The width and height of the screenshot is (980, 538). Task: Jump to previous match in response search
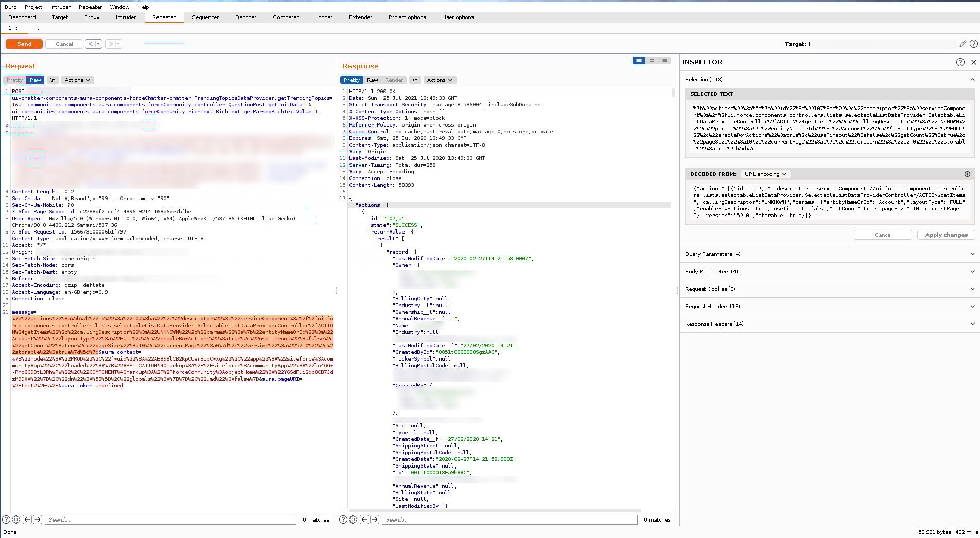pyautogui.click(x=364, y=519)
